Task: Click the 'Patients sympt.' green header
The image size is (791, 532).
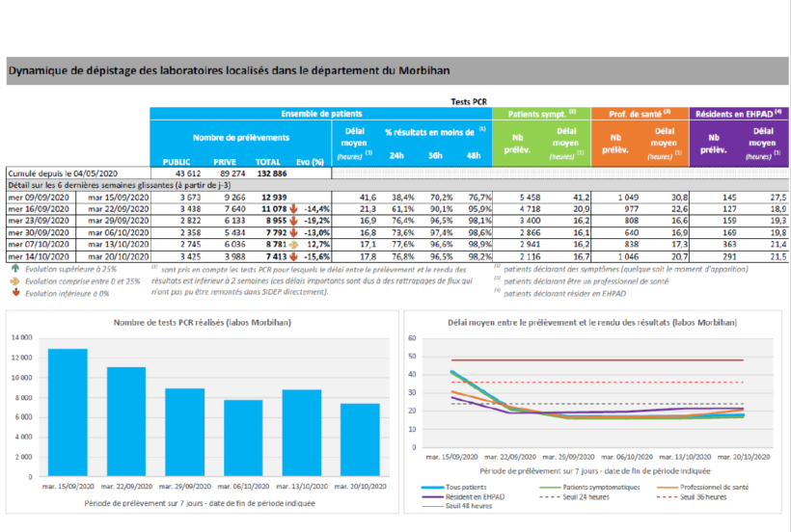Action: coord(541,114)
